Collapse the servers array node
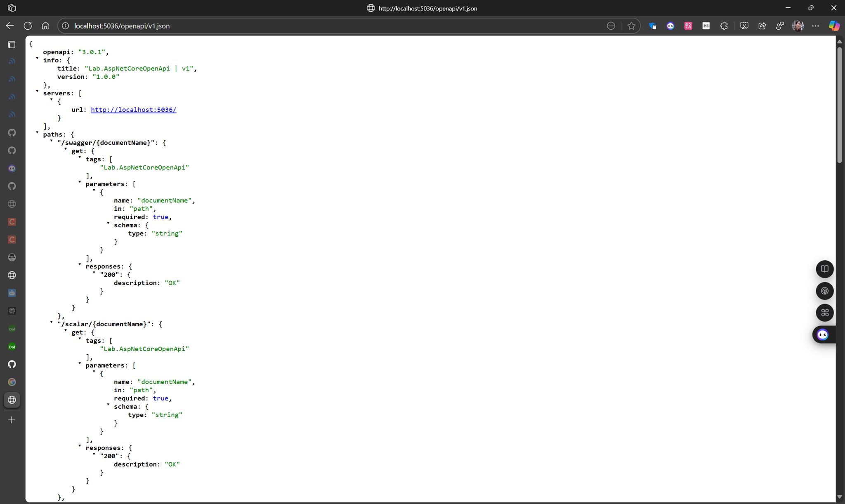Viewport: 845px width, 504px height. pyautogui.click(x=37, y=92)
